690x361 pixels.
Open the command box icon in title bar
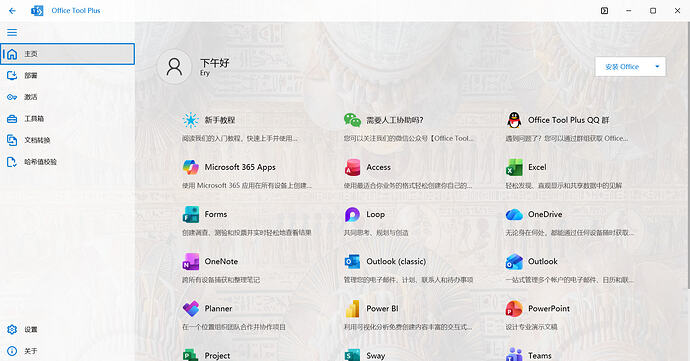click(605, 11)
